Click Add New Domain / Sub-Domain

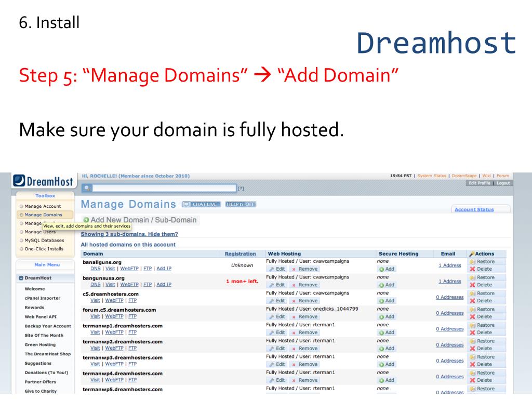(143, 220)
